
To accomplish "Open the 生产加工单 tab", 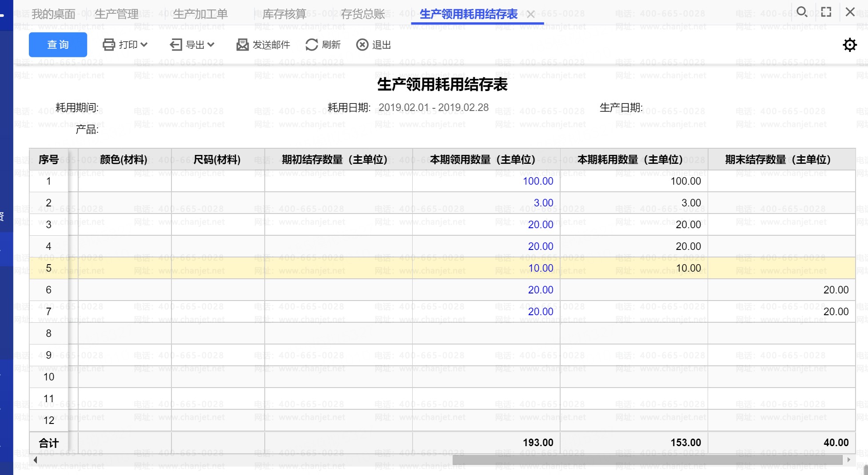I will (x=200, y=14).
